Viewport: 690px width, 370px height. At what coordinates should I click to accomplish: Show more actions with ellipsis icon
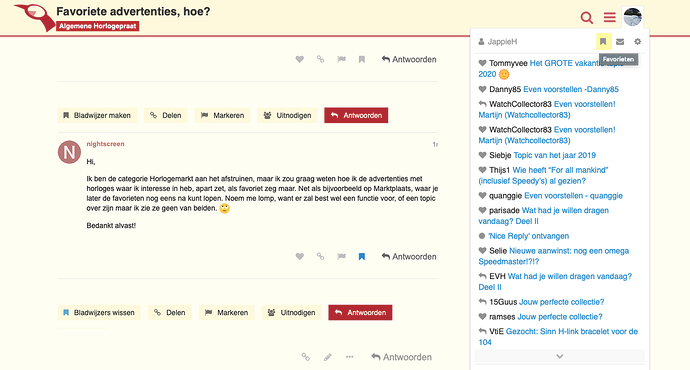tap(349, 357)
